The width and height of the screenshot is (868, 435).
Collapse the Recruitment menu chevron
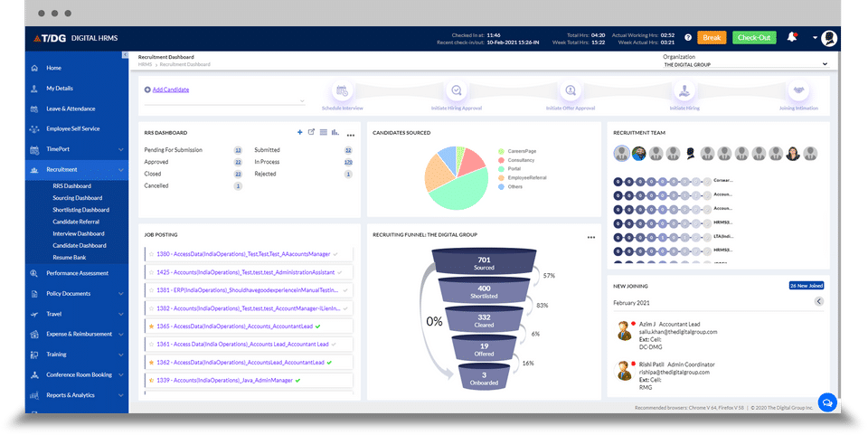[120, 170]
